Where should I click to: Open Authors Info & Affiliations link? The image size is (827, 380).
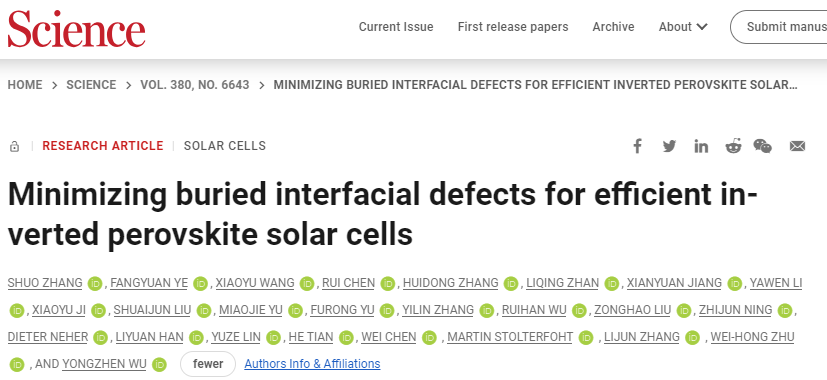pos(312,364)
